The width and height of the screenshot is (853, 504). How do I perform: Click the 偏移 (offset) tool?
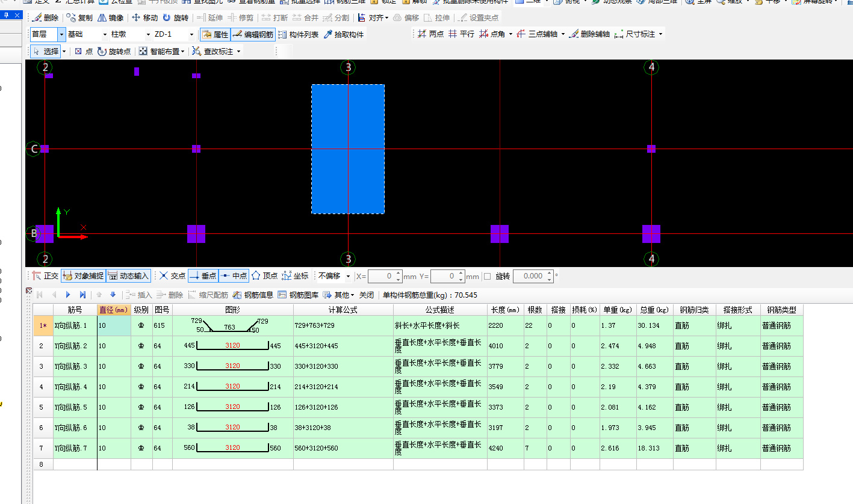406,18
